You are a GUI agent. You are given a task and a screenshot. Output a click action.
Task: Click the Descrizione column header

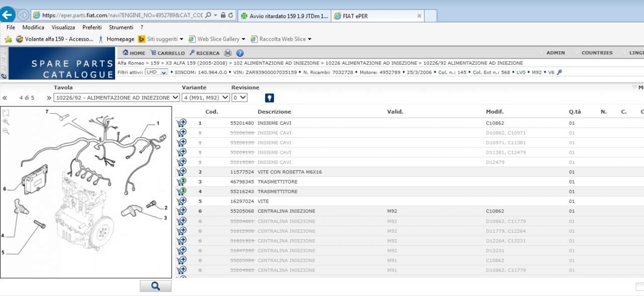tap(274, 112)
